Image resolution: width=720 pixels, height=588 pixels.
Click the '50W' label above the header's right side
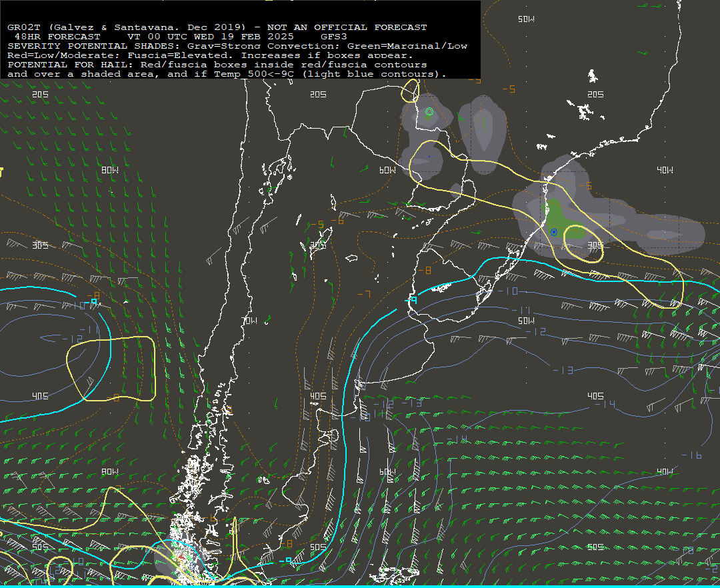526,19
